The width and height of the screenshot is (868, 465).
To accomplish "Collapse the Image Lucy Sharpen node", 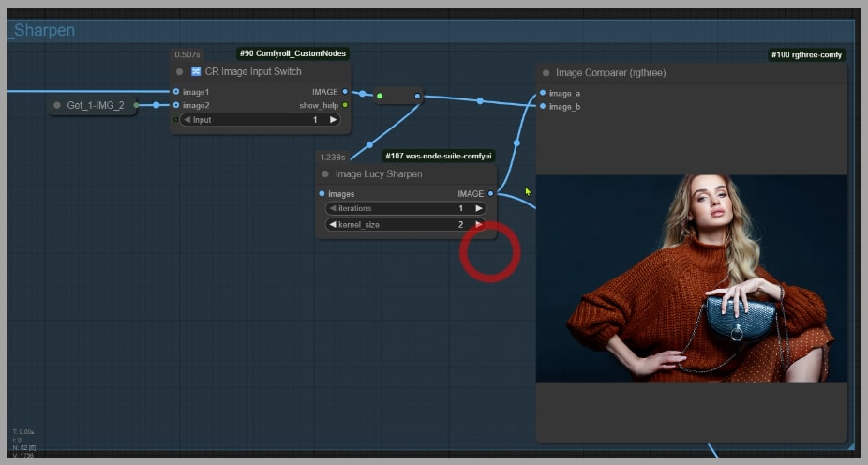I will [325, 174].
